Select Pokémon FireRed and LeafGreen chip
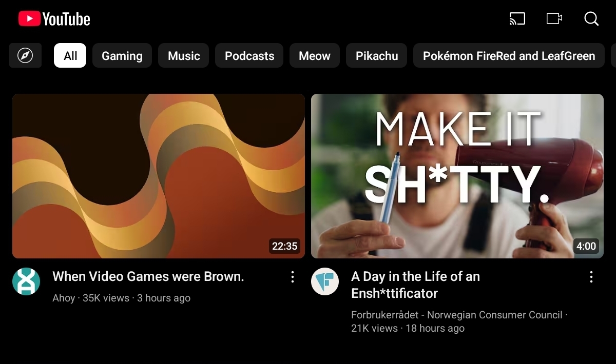This screenshot has height=364, width=616. (509, 55)
